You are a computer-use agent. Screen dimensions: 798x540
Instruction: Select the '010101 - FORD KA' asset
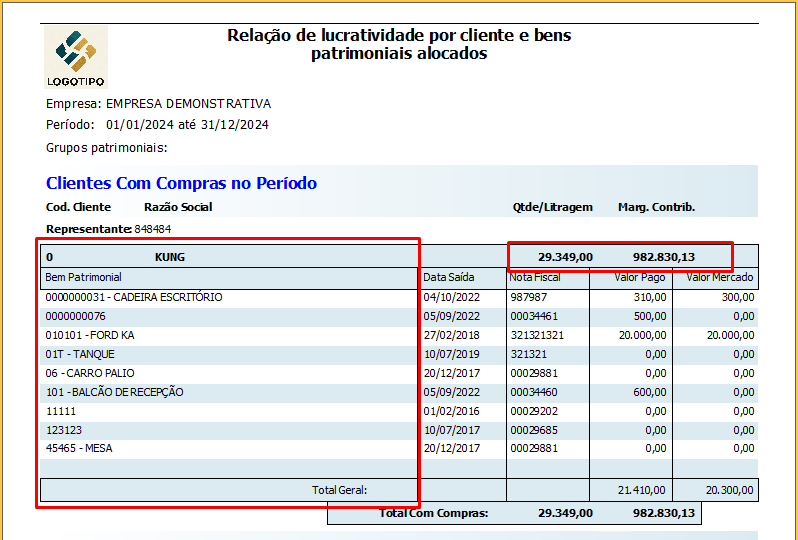coord(90,335)
